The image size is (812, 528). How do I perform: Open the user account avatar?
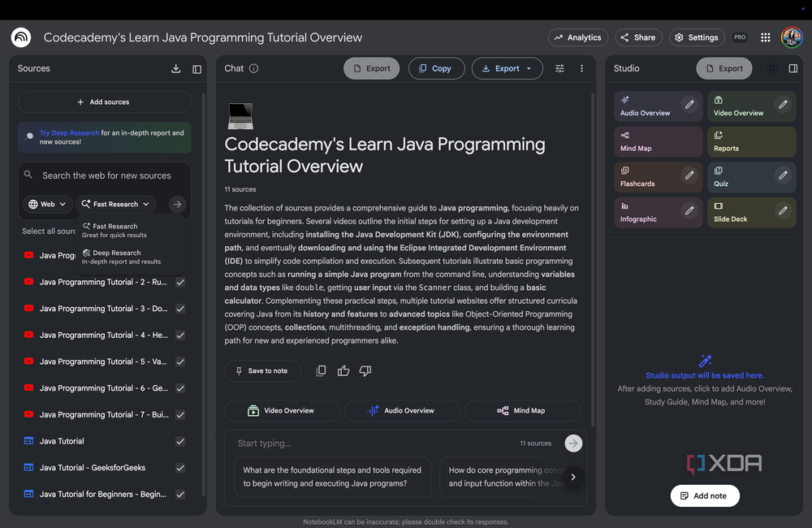pos(792,37)
